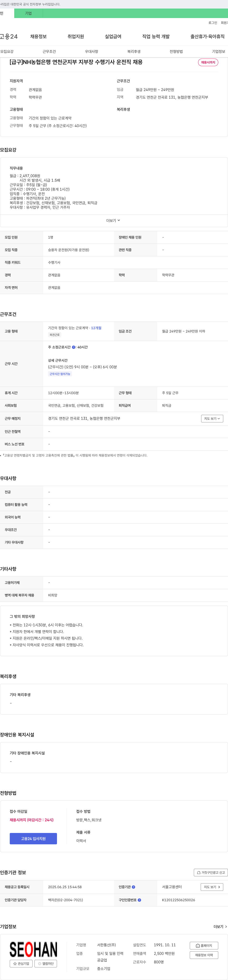Block company with 열람차단 button
The height and width of the screenshot is (980, 228).
point(46,964)
